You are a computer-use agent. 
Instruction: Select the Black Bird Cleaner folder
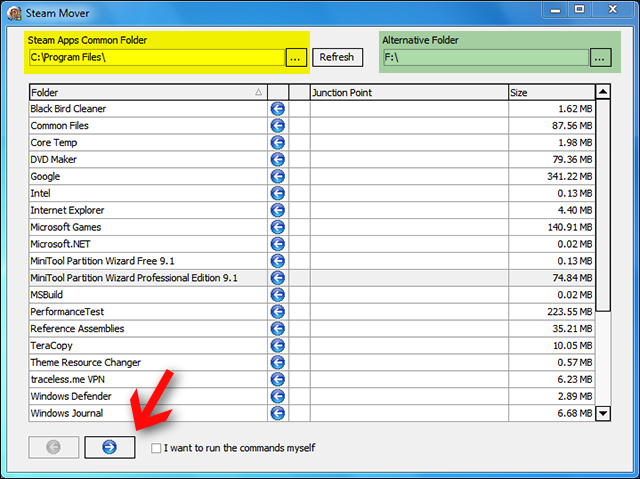149,109
